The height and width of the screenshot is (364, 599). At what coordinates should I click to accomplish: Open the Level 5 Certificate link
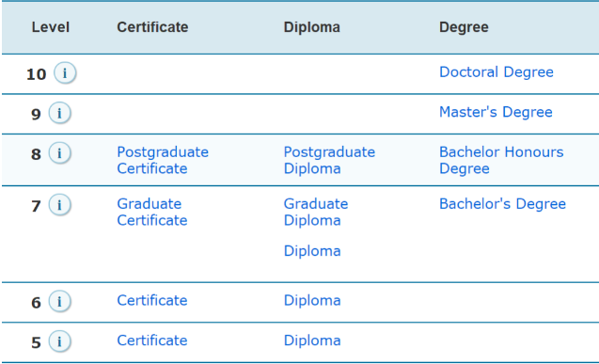point(152,340)
